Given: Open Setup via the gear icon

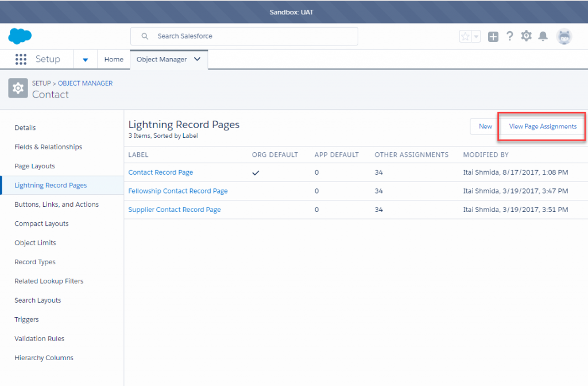Looking at the screenshot, I should pos(526,36).
